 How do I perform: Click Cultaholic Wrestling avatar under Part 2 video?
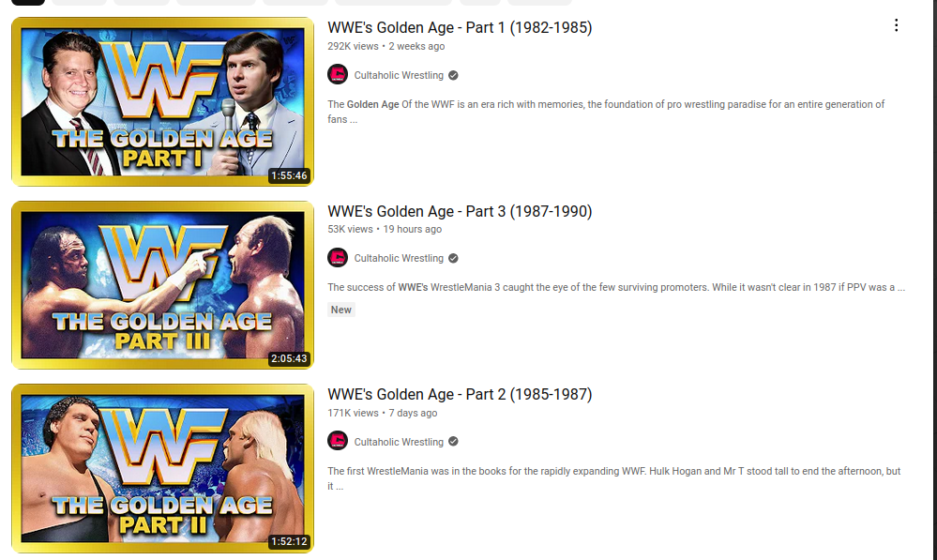pyautogui.click(x=338, y=441)
